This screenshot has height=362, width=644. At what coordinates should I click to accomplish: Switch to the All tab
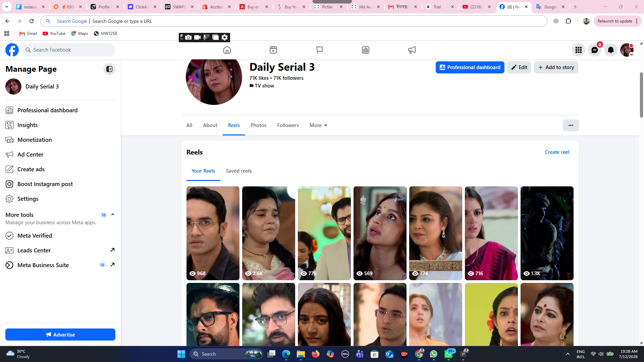click(x=189, y=125)
